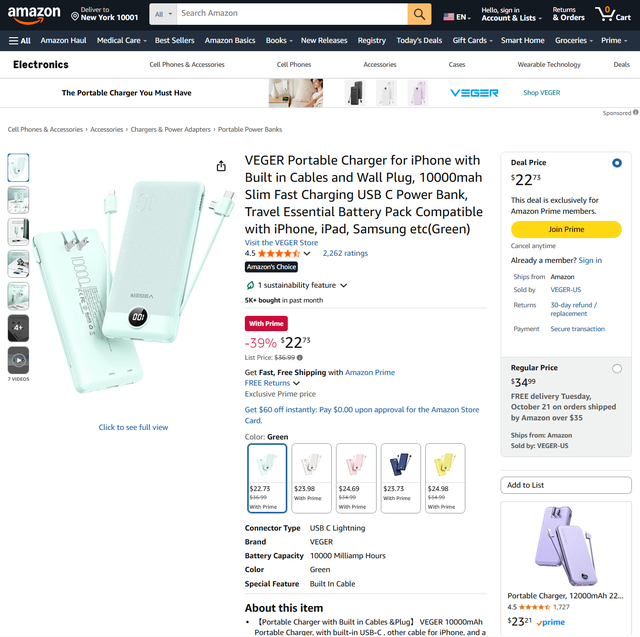The image size is (640, 637).
Task: Click the orange search magnifier button
Action: [x=420, y=14]
